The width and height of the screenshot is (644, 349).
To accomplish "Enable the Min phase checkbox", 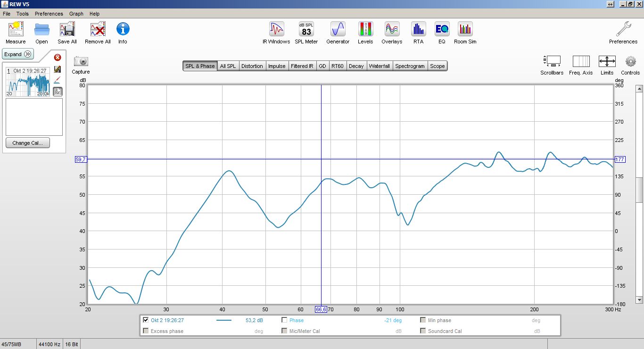I will (x=423, y=320).
